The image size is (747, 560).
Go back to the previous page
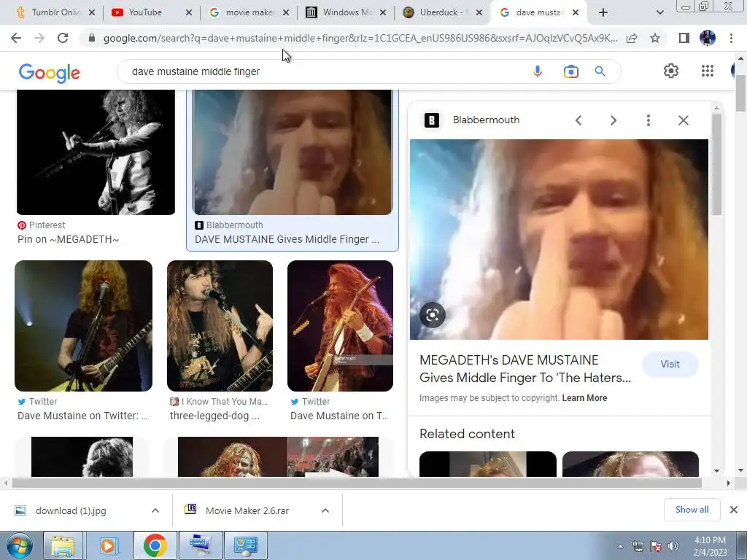point(16,38)
